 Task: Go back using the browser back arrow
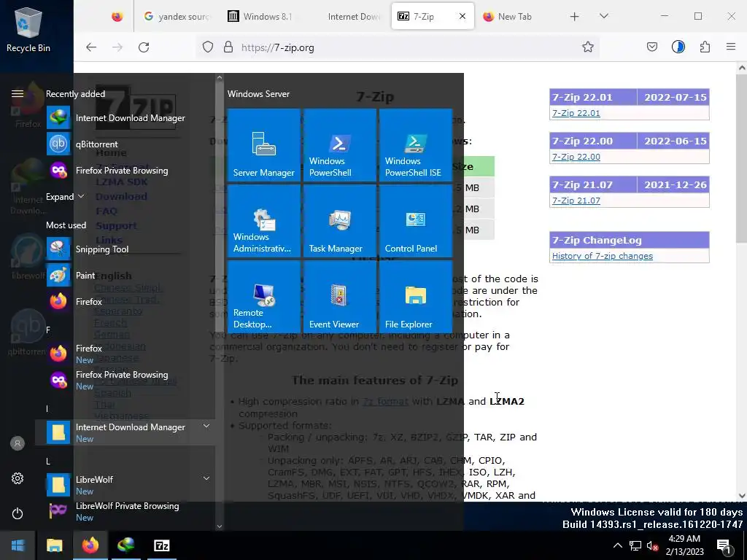pos(91,47)
